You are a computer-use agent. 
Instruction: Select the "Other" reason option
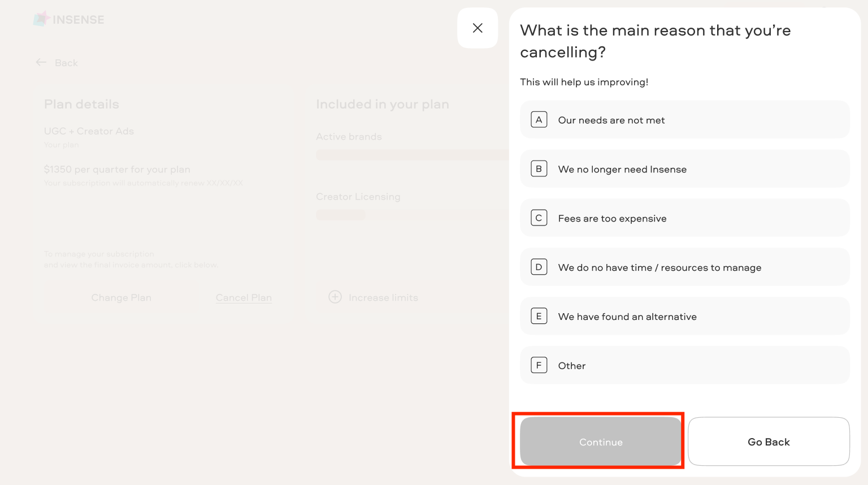click(x=685, y=365)
